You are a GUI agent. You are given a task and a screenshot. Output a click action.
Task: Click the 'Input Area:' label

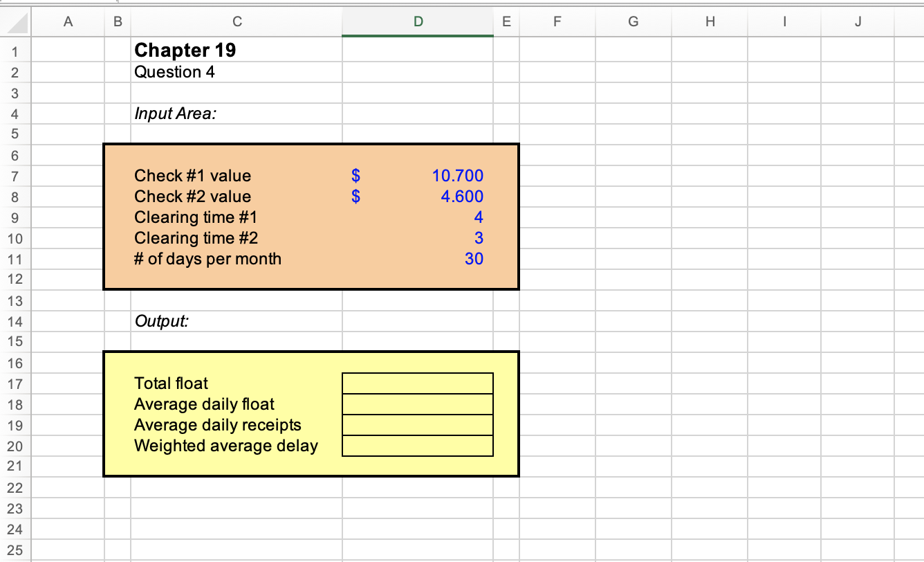175,114
